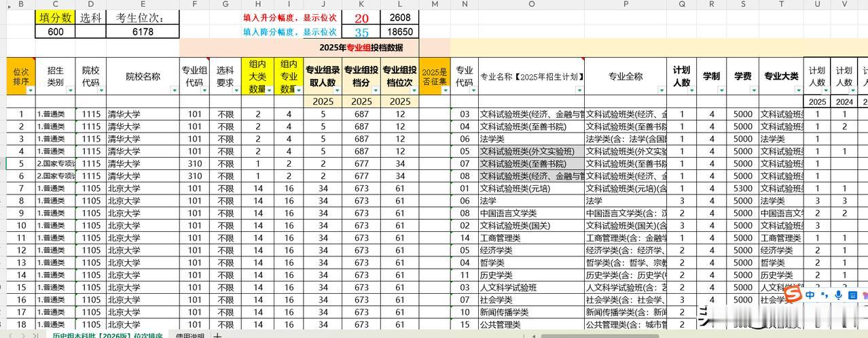Toggle Sogou Chinese/English 中 mode
The height and width of the screenshot is (338, 868).
click(810, 294)
